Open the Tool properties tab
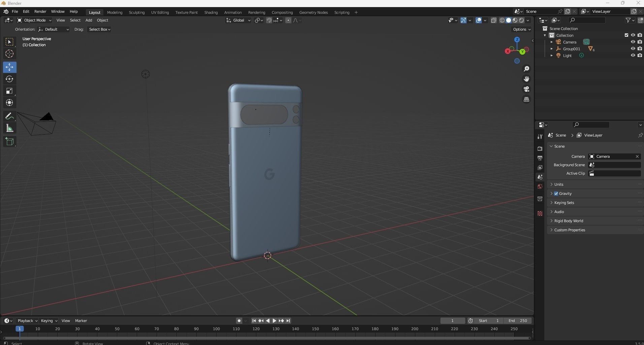Image resolution: width=644 pixels, height=345 pixels. 540,136
